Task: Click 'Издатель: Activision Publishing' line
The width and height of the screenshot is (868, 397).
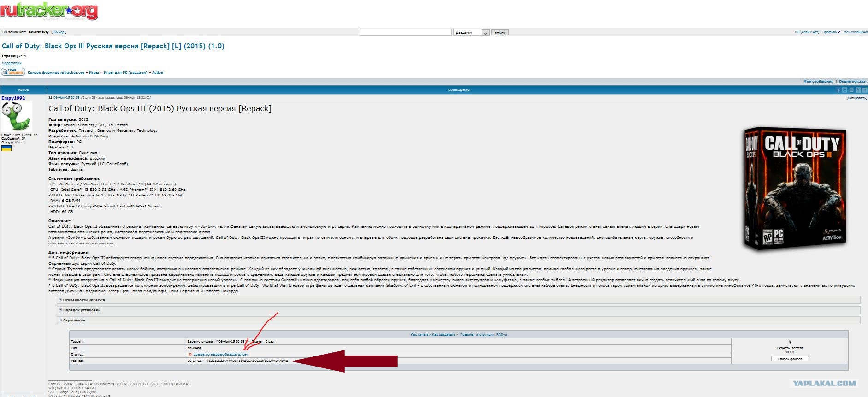Action: click(78, 136)
